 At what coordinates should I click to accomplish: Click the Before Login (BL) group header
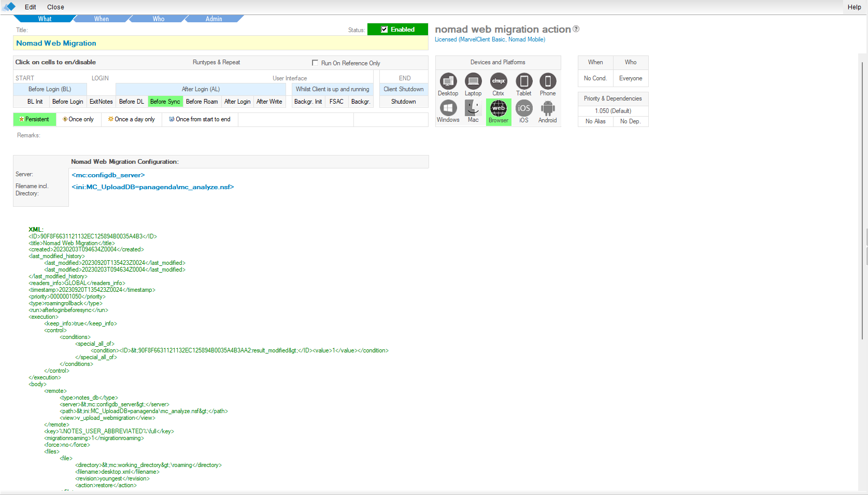(50, 89)
